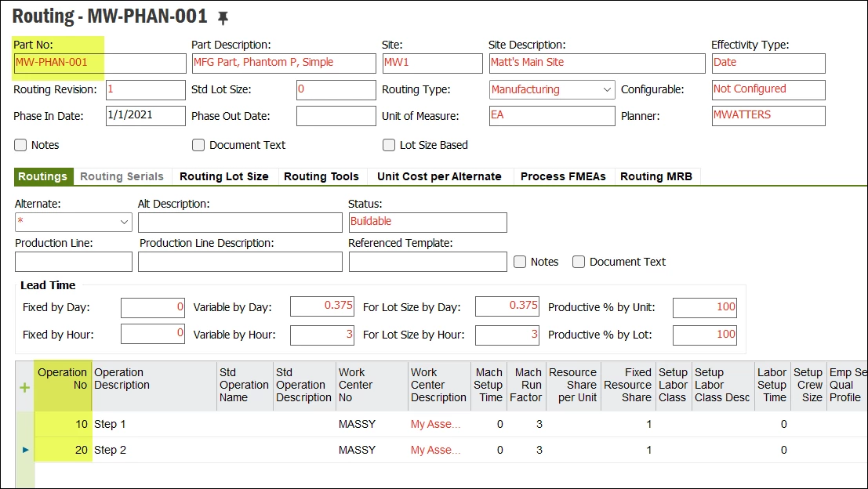Screen dimensions: 868x489
Task: Click the Variable by Day field
Action: (322, 306)
